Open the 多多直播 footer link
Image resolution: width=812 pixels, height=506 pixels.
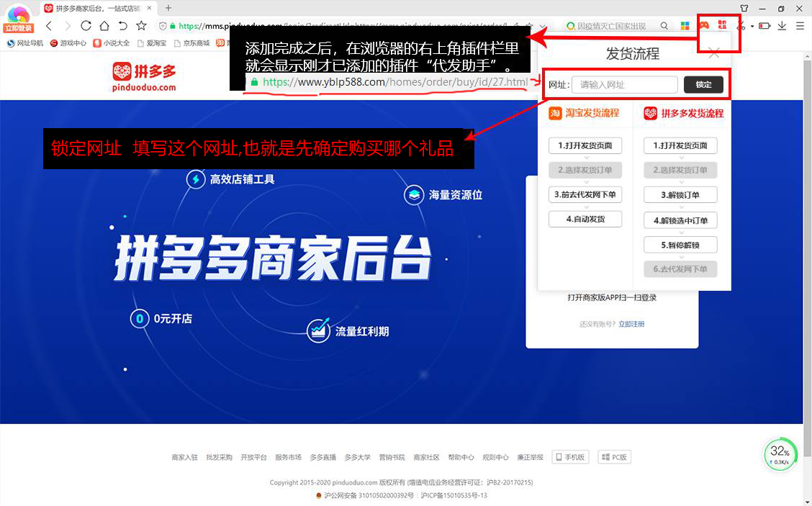tap(323, 457)
